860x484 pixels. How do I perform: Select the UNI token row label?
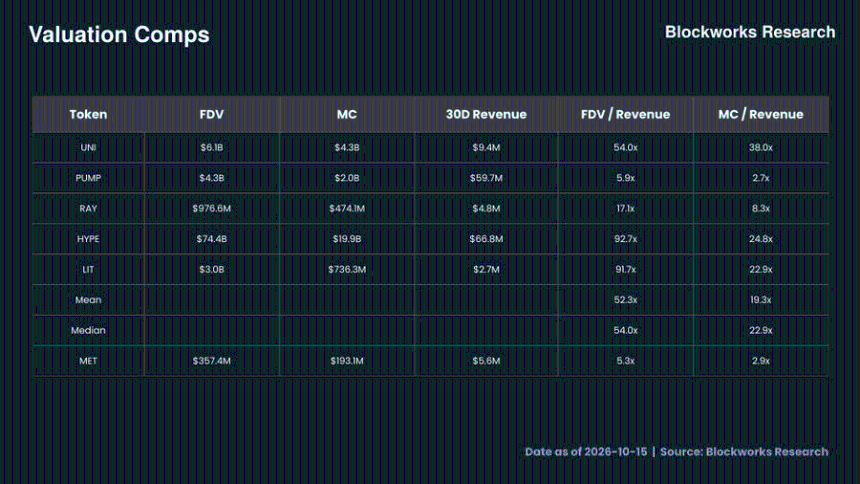[88, 148]
